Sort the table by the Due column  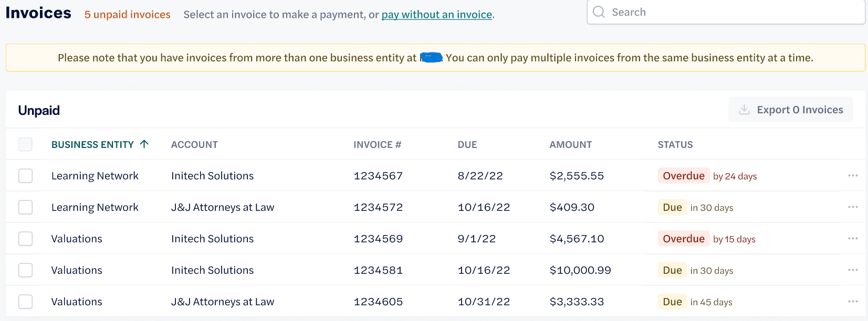click(x=467, y=145)
